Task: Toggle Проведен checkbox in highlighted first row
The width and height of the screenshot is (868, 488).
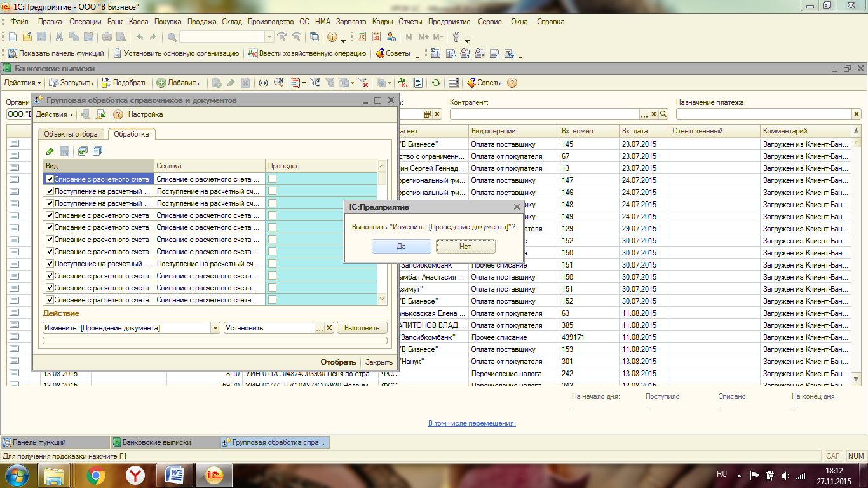Action: tap(272, 179)
